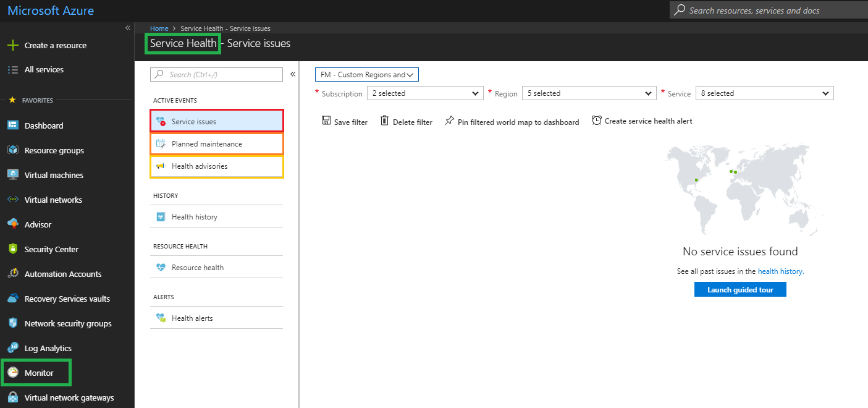Click the Health history icon
Viewport: 868px width, 408px height.
click(161, 217)
